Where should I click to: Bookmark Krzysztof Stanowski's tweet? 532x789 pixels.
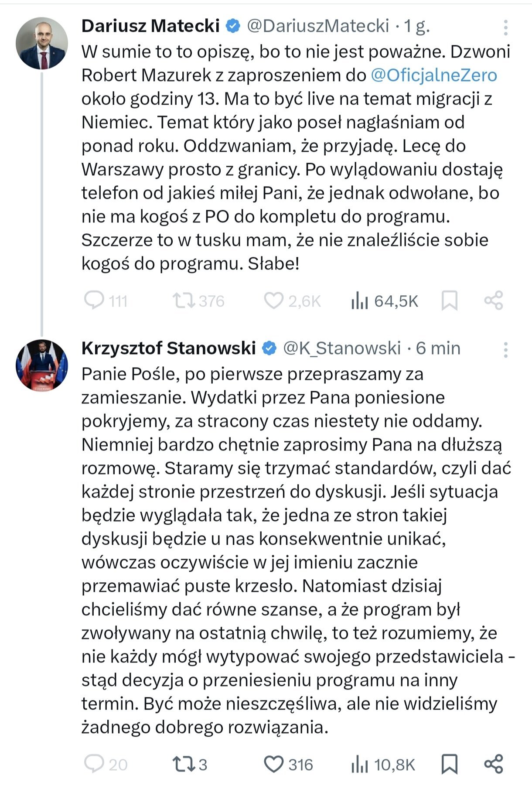(450, 764)
